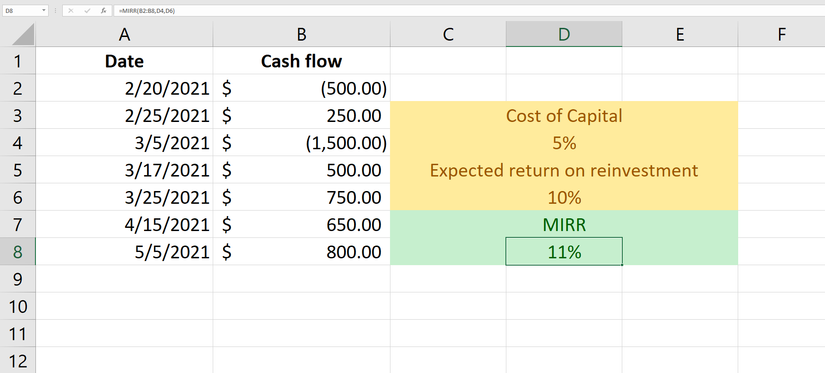Select row 3 header

click(x=18, y=115)
